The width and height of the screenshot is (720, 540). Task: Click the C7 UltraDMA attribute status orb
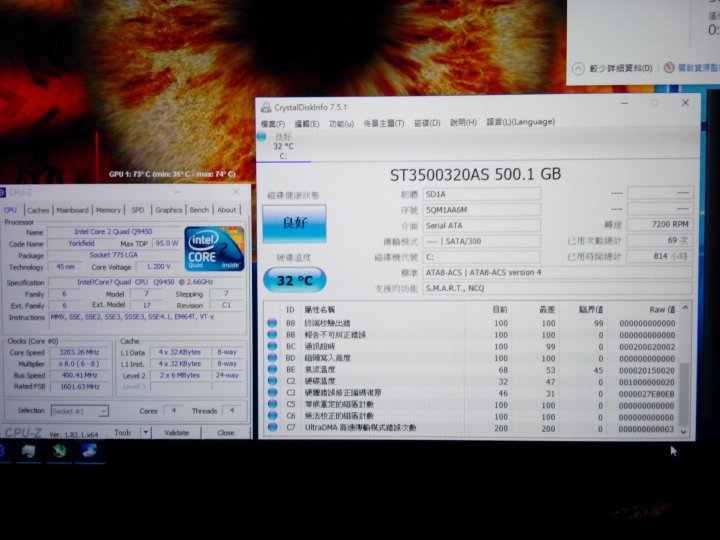click(272, 428)
